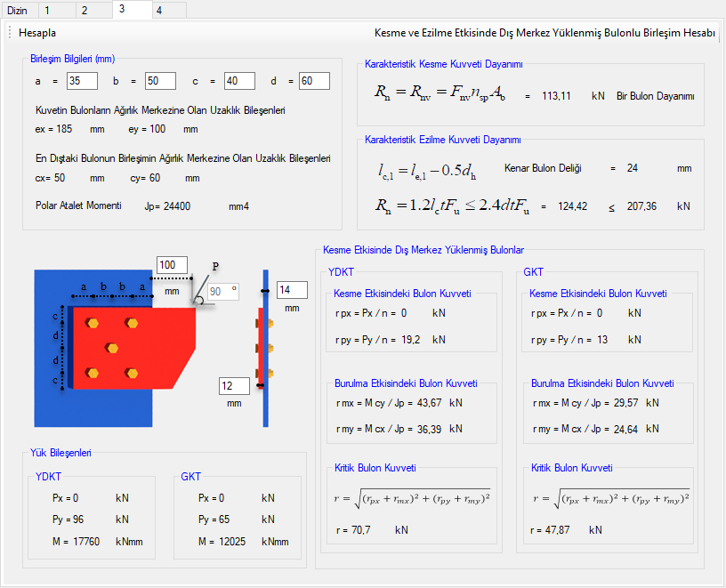Focus the 'a' dimension input field
This screenshot has height=588, width=726.
(x=82, y=81)
